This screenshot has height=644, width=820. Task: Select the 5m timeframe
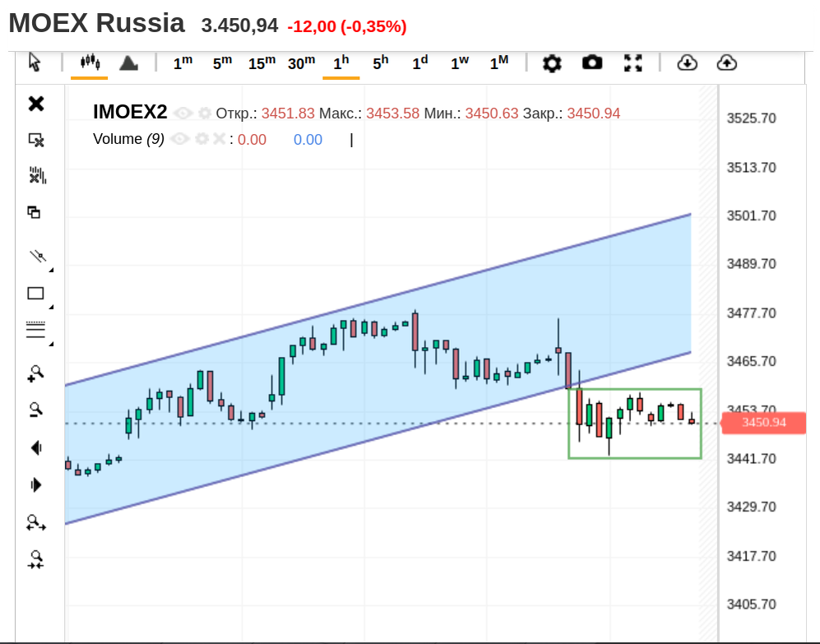click(222, 63)
